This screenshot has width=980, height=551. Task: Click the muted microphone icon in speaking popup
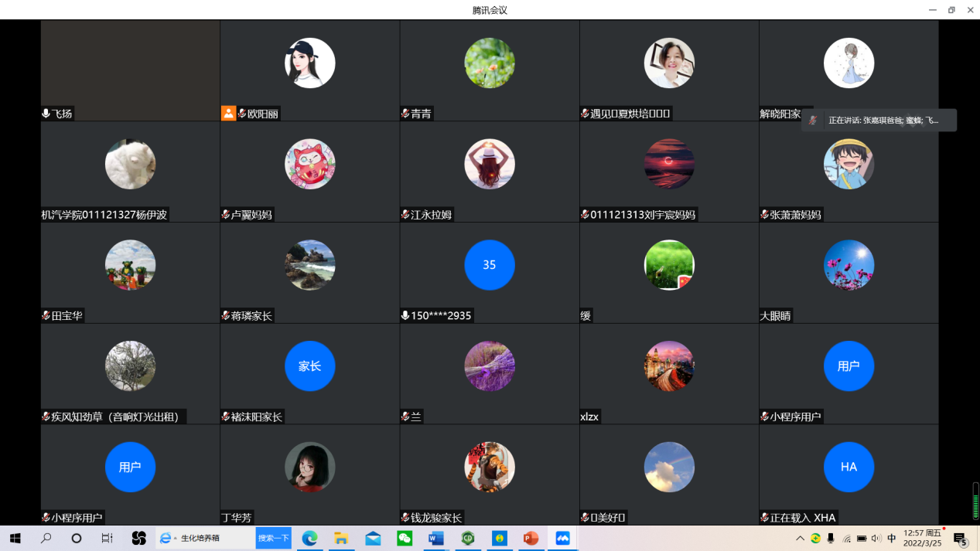tap(813, 120)
